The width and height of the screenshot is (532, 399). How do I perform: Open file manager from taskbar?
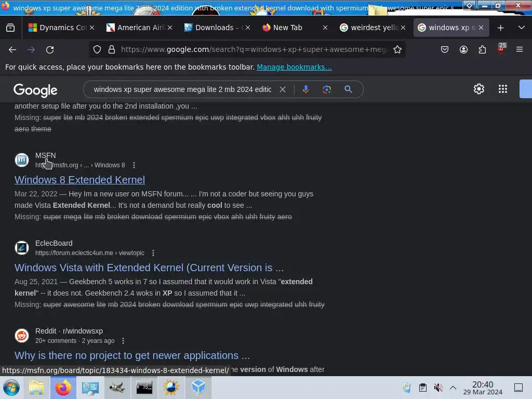tap(36, 388)
